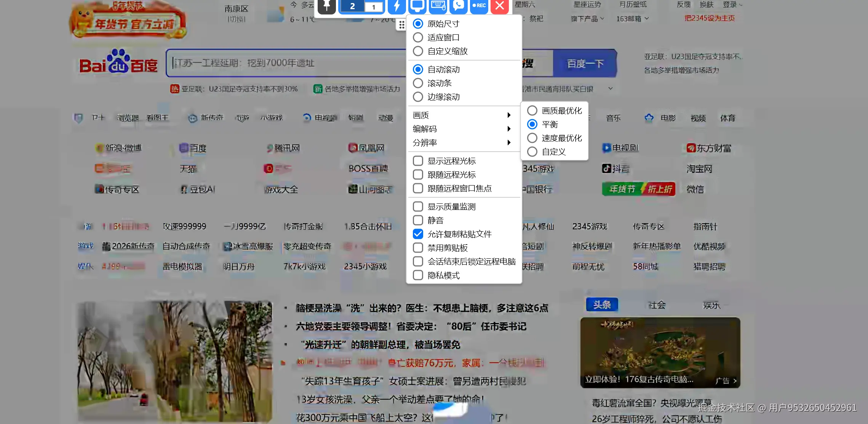Choose 画质最优化 quality radio button
The height and width of the screenshot is (424, 868).
coord(532,110)
